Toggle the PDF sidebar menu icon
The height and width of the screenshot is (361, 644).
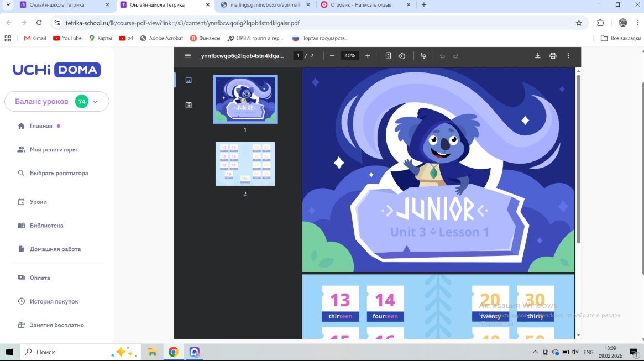[188, 56]
